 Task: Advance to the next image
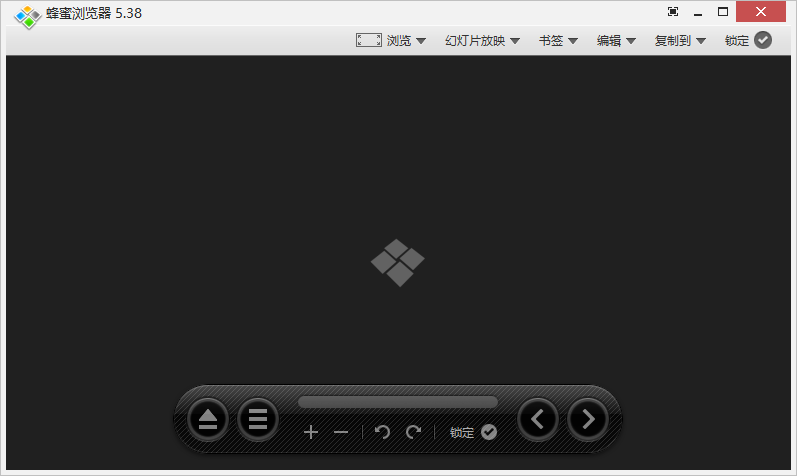588,419
